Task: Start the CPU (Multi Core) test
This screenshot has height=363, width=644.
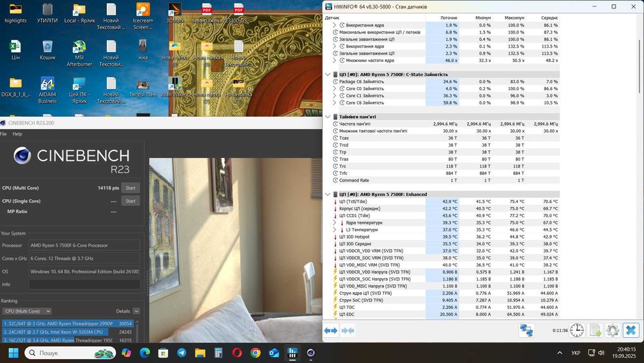Action: point(131,188)
